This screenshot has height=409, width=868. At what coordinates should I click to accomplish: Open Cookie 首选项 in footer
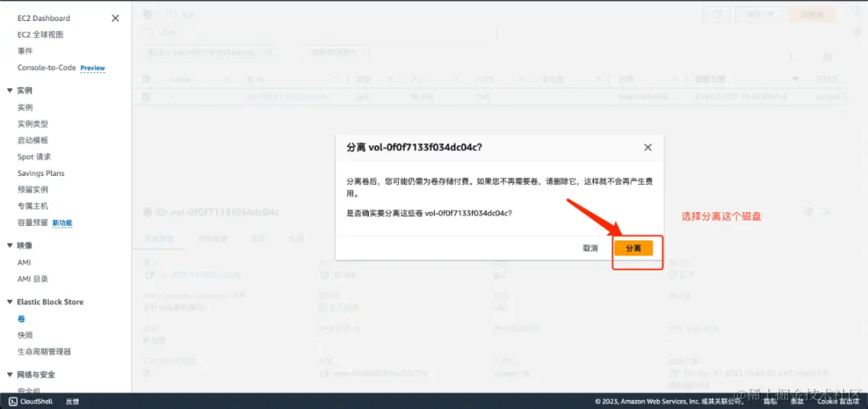tap(840, 401)
